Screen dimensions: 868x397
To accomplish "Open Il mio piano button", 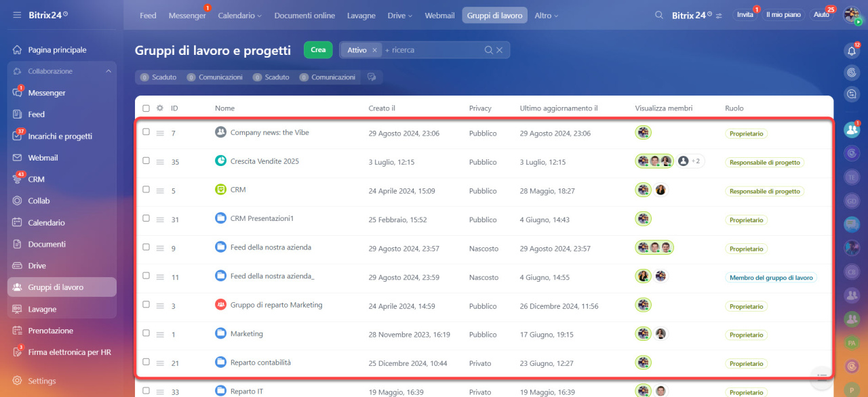I will (x=783, y=15).
